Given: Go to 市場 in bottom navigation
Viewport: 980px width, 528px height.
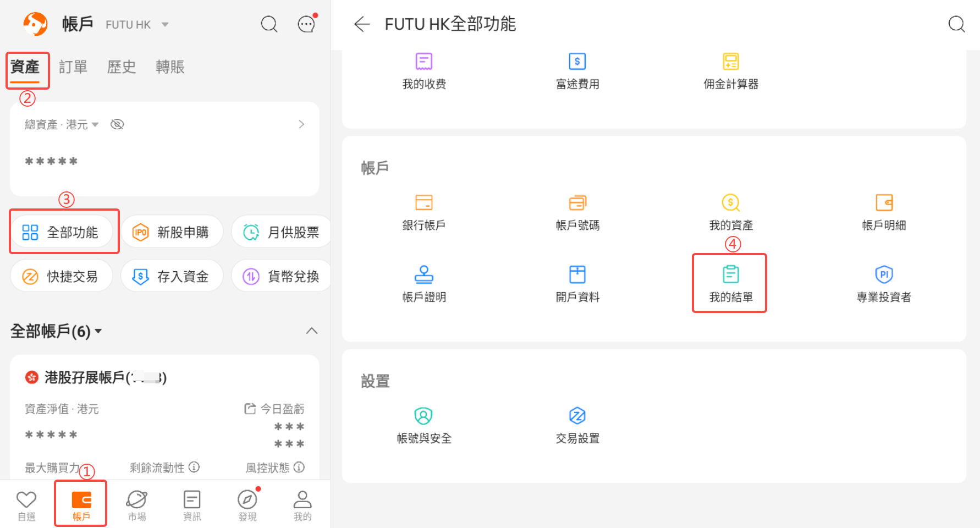Looking at the screenshot, I should [137, 505].
